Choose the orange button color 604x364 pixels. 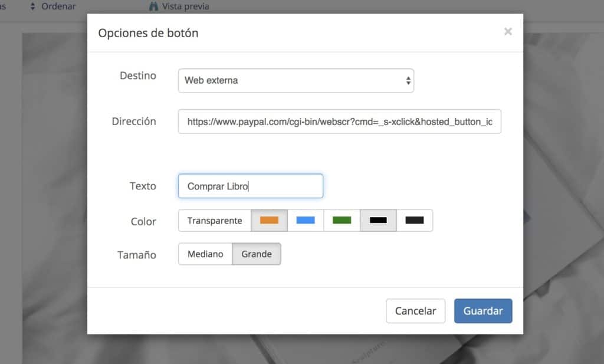pos(269,221)
